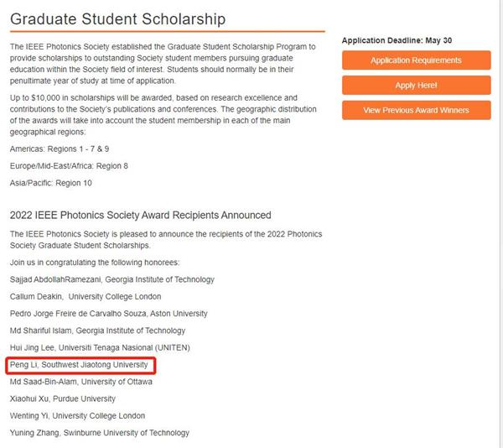Click the Application Requirements button
503x448 pixels.
point(416,60)
